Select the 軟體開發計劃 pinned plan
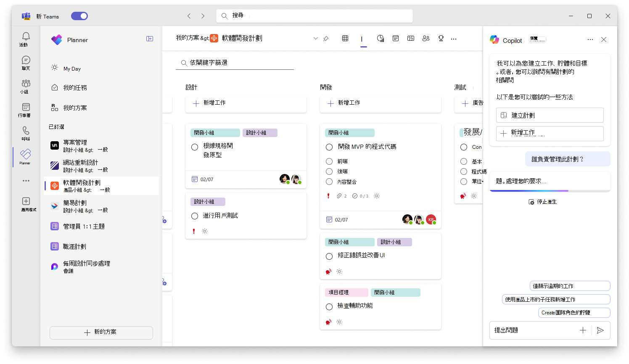Image resolution: width=629 pixels, height=364 pixels. coord(102,186)
